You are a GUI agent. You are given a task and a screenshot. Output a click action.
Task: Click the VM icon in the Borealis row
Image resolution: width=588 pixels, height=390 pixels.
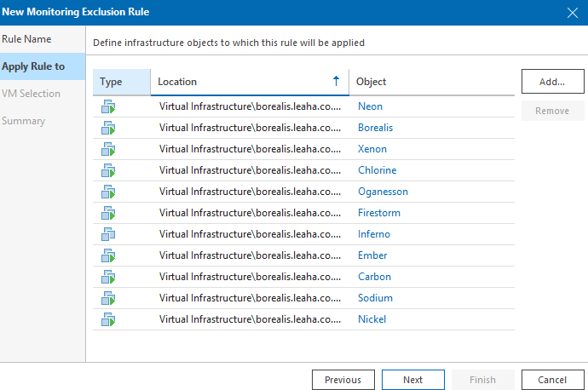click(x=108, y=128)
